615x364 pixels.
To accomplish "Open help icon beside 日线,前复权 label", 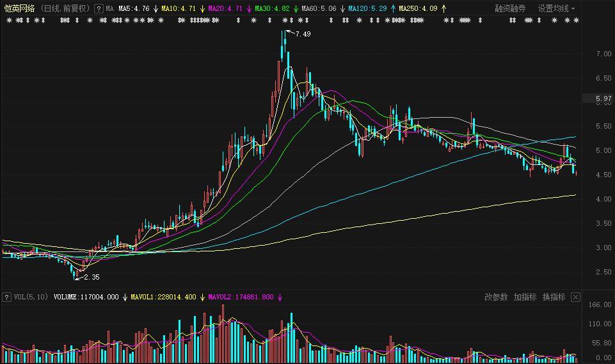I will pyautogui.click(x=99, y=8).
